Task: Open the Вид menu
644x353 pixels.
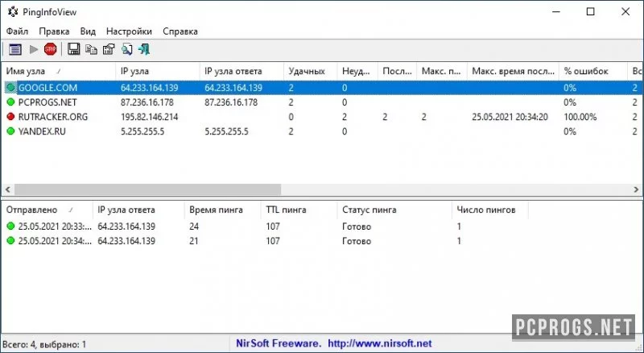Action: pos(88,31)
